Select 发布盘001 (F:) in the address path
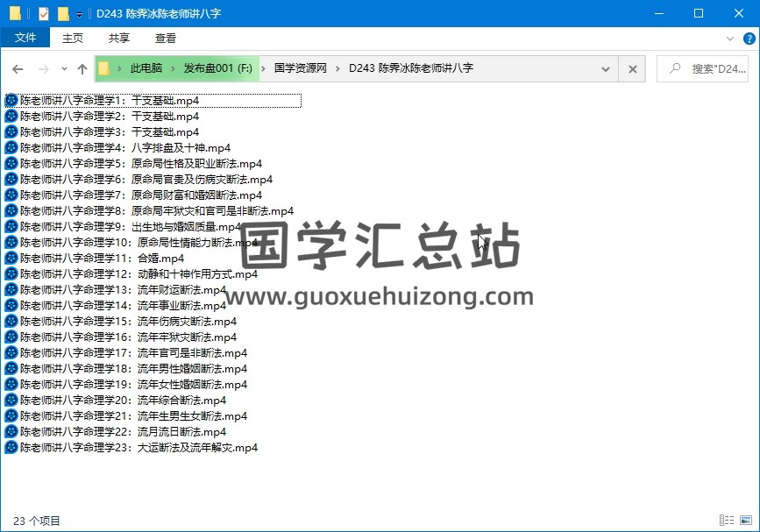The height and width of the screenshot is (532, 760). 217,68
